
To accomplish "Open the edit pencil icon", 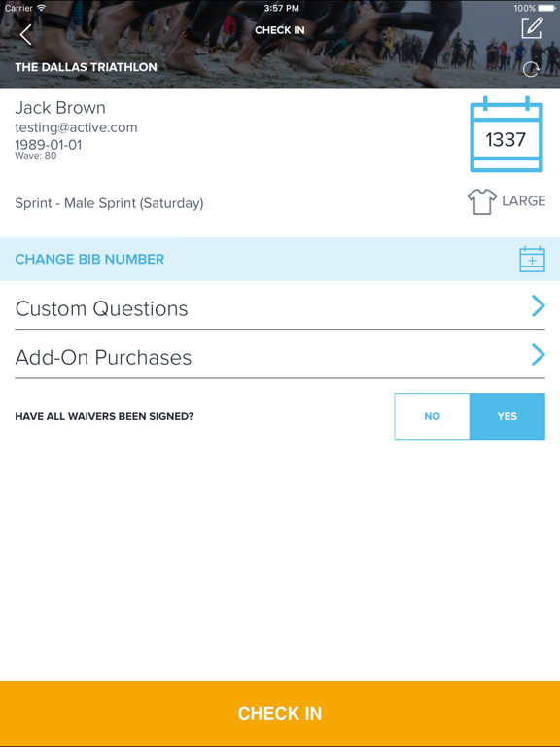I will click(532, 28).
